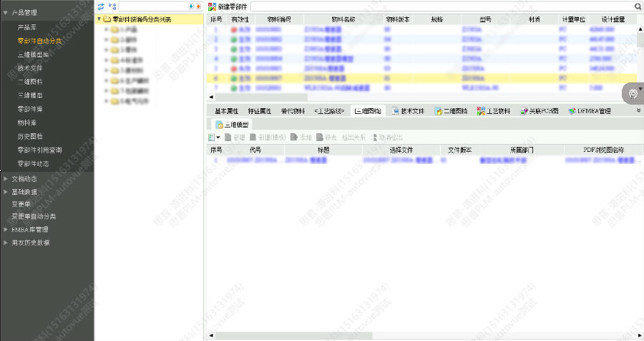Click the magnifier search icon at top right
Viewport: 644px width, 341px height.
(638, 6)
